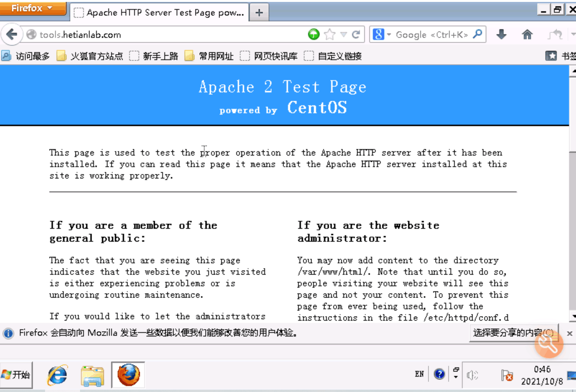Open the 自定义链接 bookmark

(333, 56)
